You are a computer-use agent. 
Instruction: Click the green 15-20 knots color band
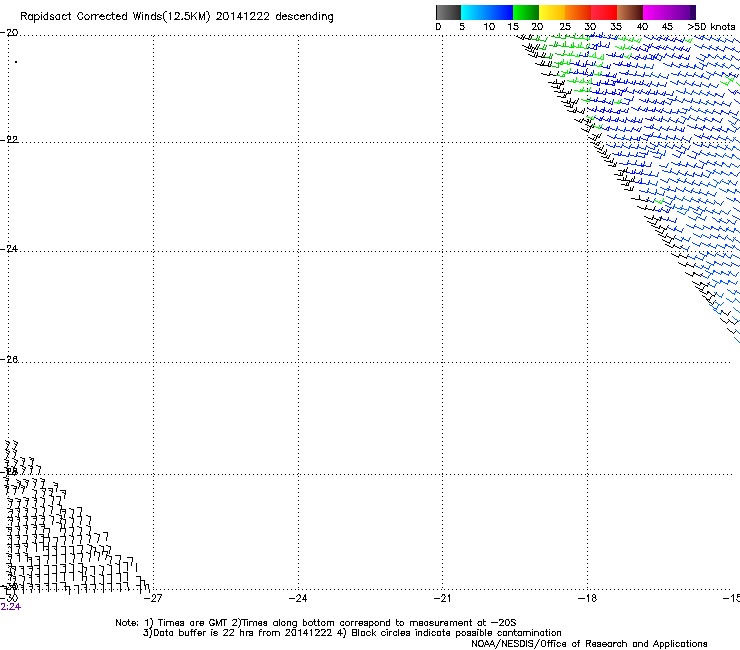(526, 12)
